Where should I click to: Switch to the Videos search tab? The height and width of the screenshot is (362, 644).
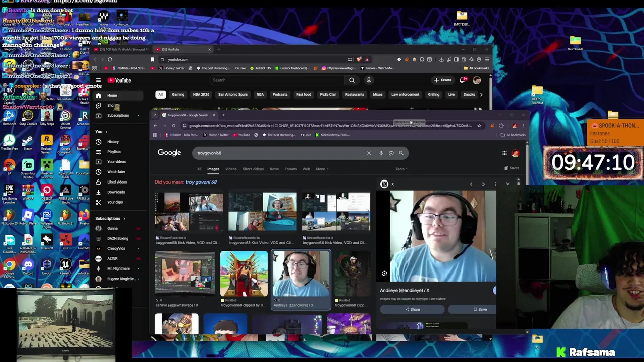coord(231,169)
